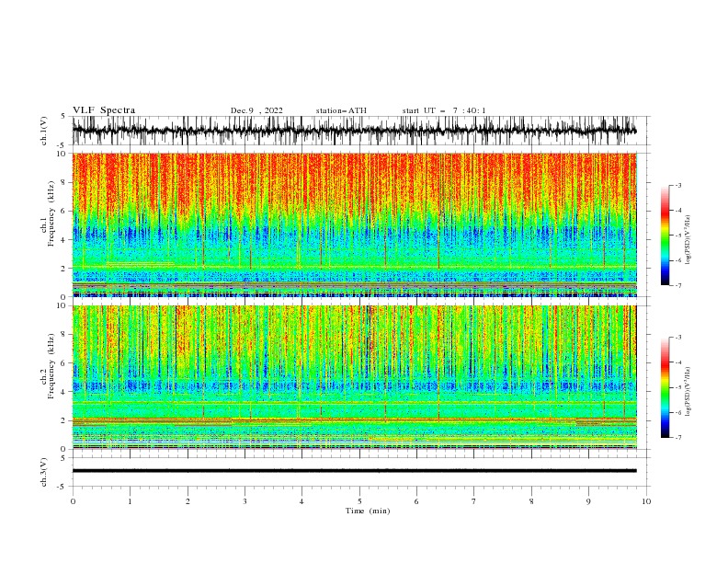
Task: Click time axis tick label '5'
Action: pos(359,501)
